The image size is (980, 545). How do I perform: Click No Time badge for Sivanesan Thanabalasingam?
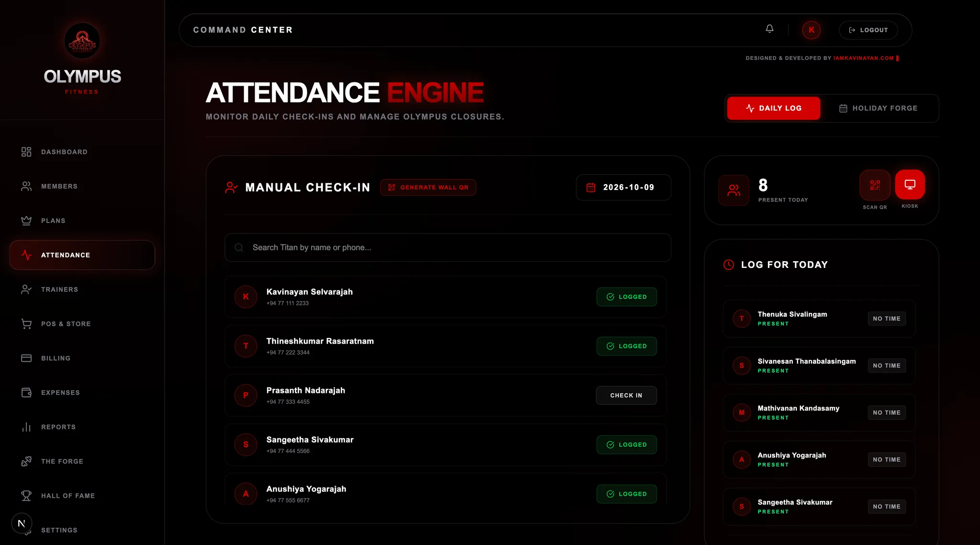pyautogui.click(x=887, y=366)
